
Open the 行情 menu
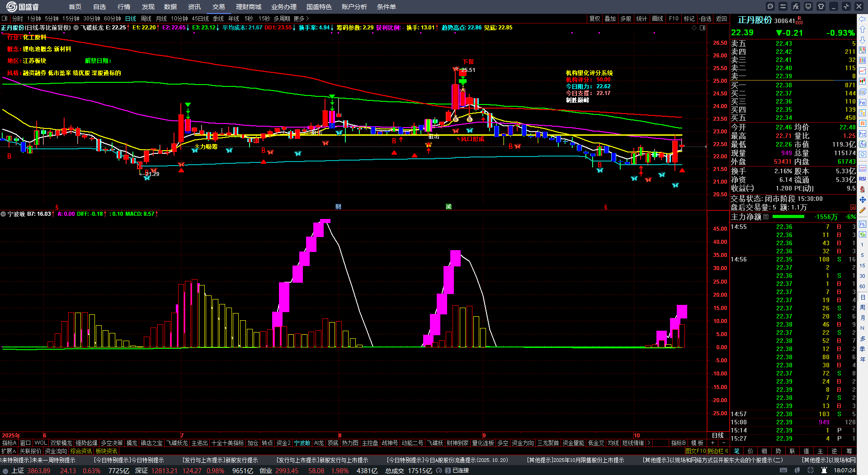pyautogui.click(x=124, y=7)
